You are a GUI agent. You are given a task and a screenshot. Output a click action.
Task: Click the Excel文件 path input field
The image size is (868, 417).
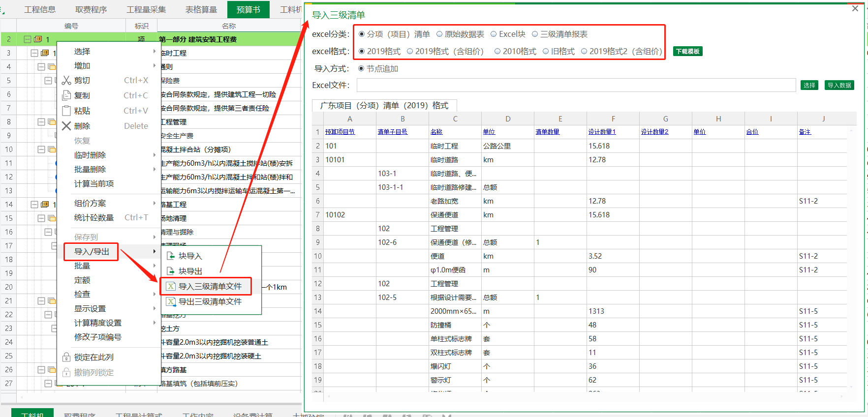(x=576, y=85)
